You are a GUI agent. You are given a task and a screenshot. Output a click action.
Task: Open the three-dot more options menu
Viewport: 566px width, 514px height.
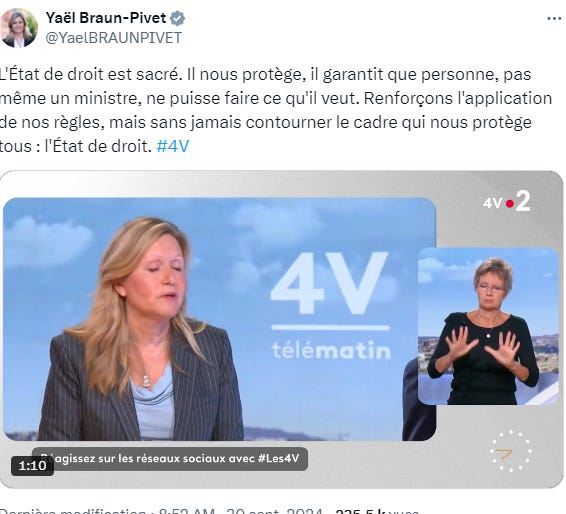point(554,18)
